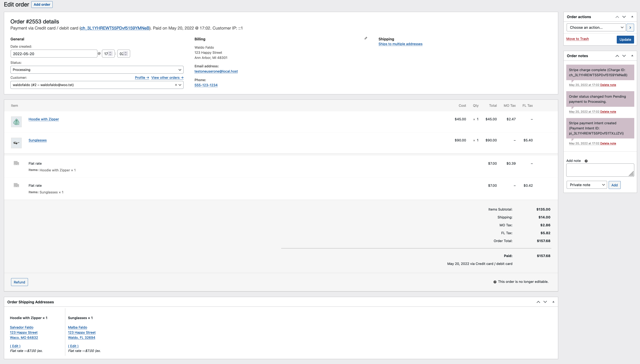The width and height of the screenshot is (640, 364).
Task: Click the Hoodie with Zipper product thumbnail
Action: tap(16, 122)
